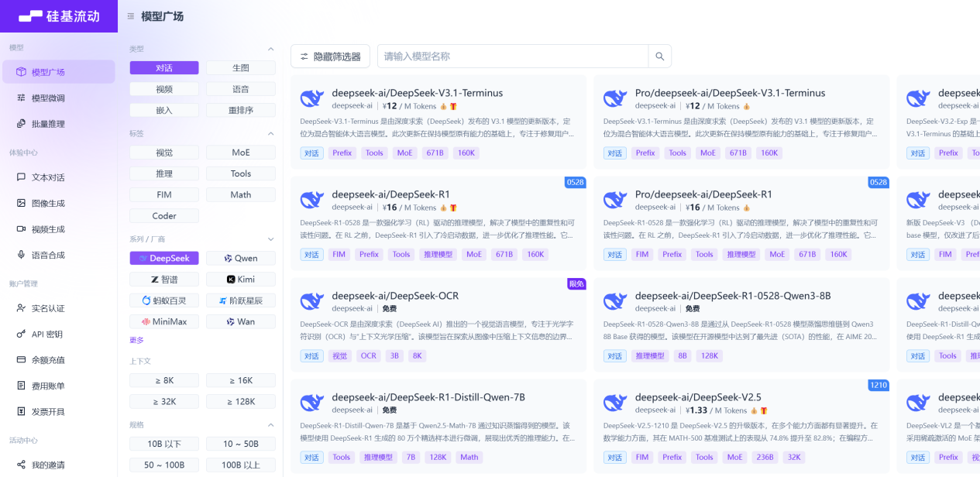The image size is (980, 477).
Task: Go to 图像生成 page
Action: tap(59, 203)
